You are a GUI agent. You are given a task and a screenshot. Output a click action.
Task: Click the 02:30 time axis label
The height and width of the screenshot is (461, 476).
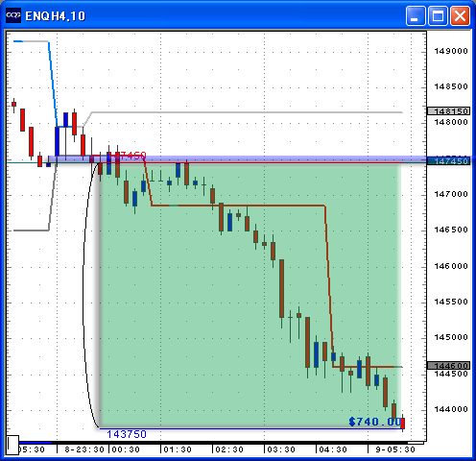tap(229, 449)
